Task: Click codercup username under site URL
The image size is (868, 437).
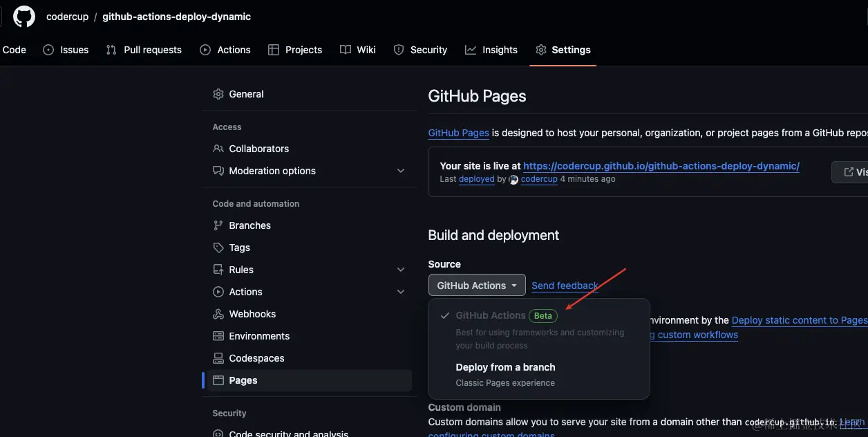Action: (x=539, y=179)
